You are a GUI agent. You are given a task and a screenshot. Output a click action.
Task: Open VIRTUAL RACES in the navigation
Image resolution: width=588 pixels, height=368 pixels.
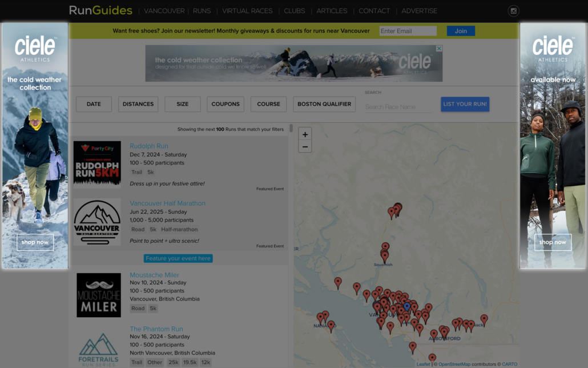point(247,11)
